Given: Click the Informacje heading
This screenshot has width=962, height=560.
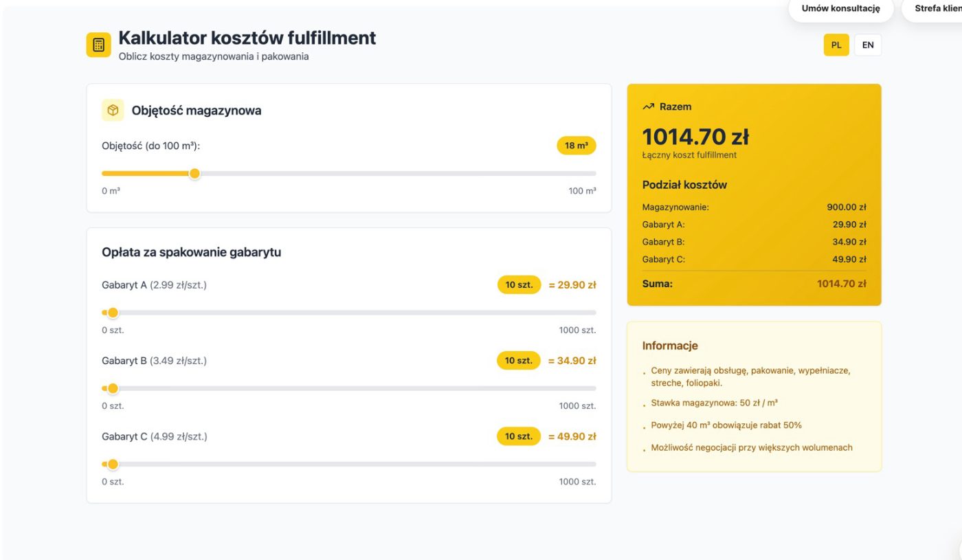Looking at the screenshot, I should 670,346.
